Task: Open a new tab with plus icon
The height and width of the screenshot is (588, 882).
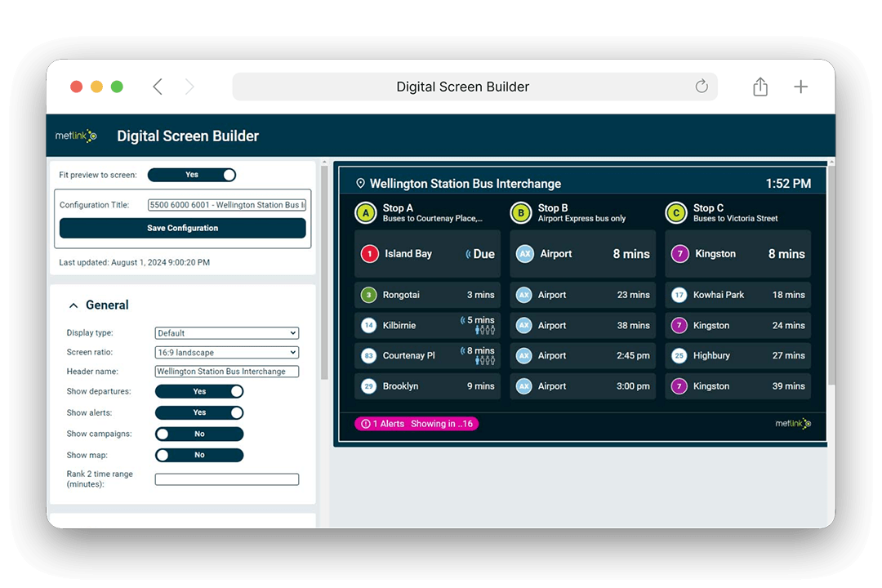Action: pyautogui.click(x=800, y=87)
